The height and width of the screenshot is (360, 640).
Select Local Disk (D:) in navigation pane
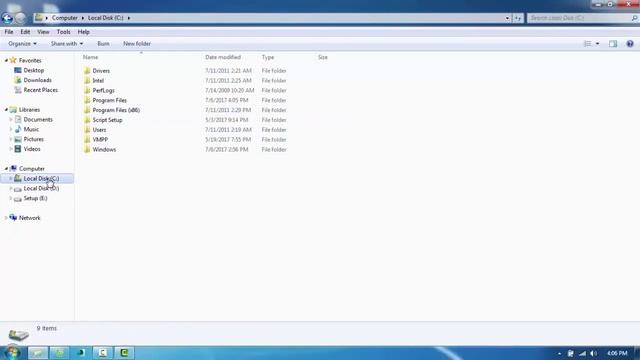[41, 188]
